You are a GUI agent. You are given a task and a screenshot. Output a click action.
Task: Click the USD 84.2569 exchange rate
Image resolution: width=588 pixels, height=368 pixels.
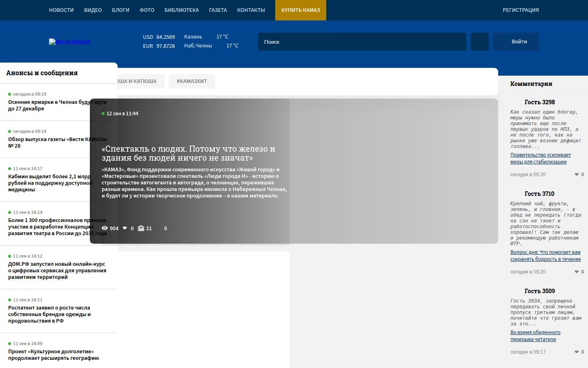coord(159,37)
